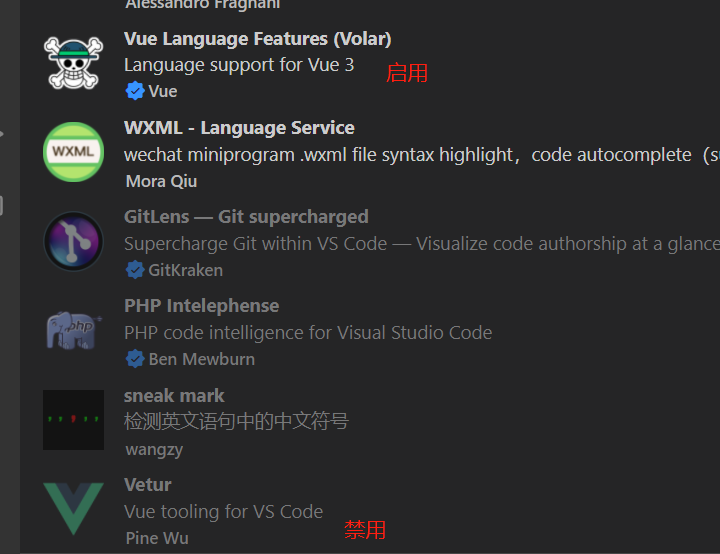Open the Vetur extension entry
This screenshot has width=720, height=554.
(x=148, y=485)
